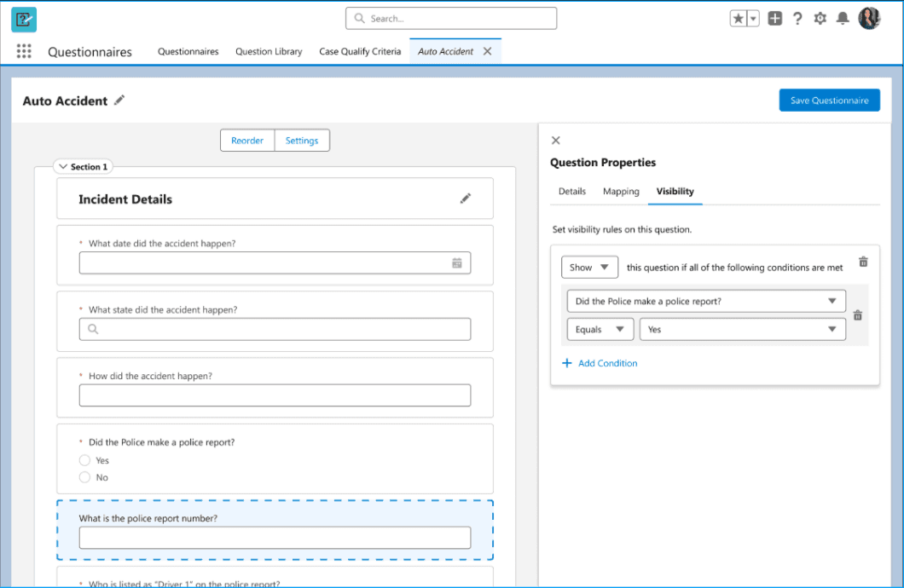Open the user profile avatar
The width and height of the screenshot is (904, 588).
pyautogui.click(x=869, y=19)
